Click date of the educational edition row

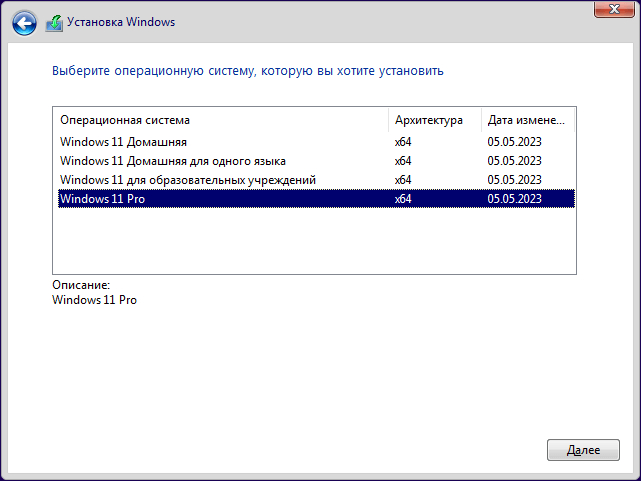pos(514,180)
